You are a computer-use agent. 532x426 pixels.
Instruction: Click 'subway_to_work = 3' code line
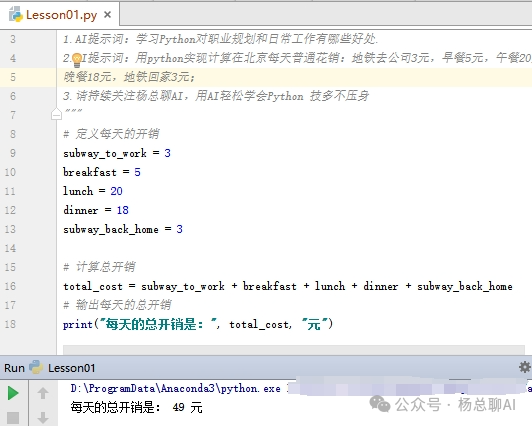117,153
